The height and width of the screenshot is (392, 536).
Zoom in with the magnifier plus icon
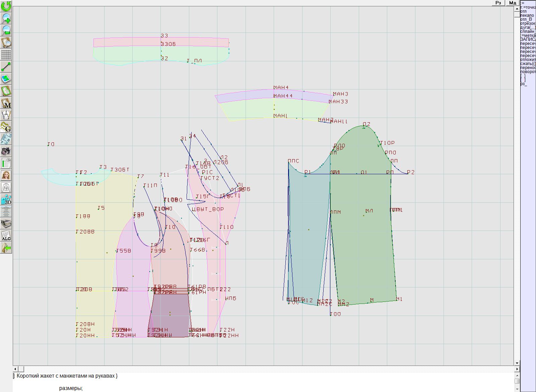pyautogui.click(x=6, y=18)
